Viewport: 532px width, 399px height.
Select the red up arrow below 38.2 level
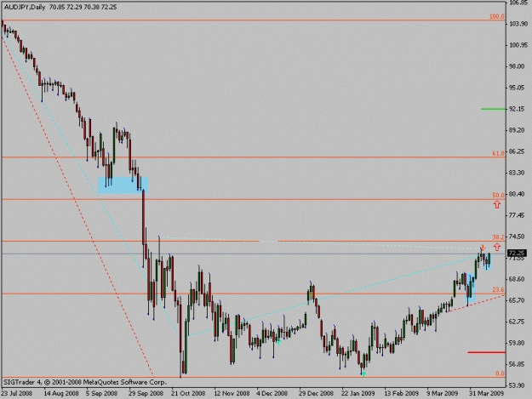tap(497, 247)
